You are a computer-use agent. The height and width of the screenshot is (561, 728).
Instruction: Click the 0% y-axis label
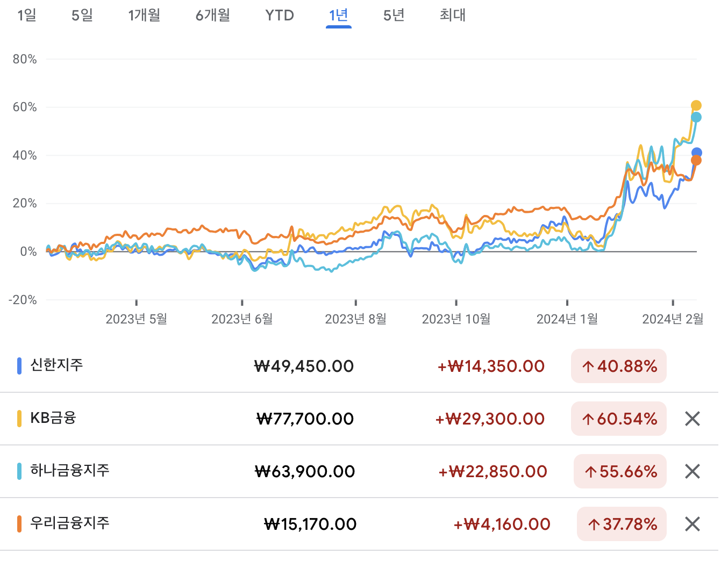pos(28,251)
